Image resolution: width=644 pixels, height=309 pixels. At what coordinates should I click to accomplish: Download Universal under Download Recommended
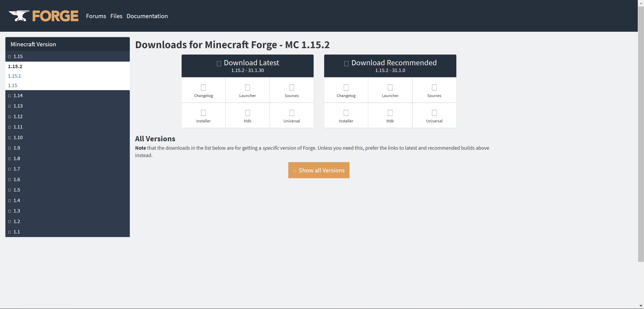434,115
